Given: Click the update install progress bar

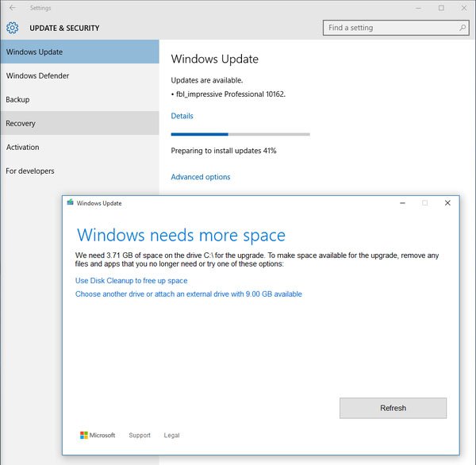Looking at the screenshot, I should pos(240,134).
